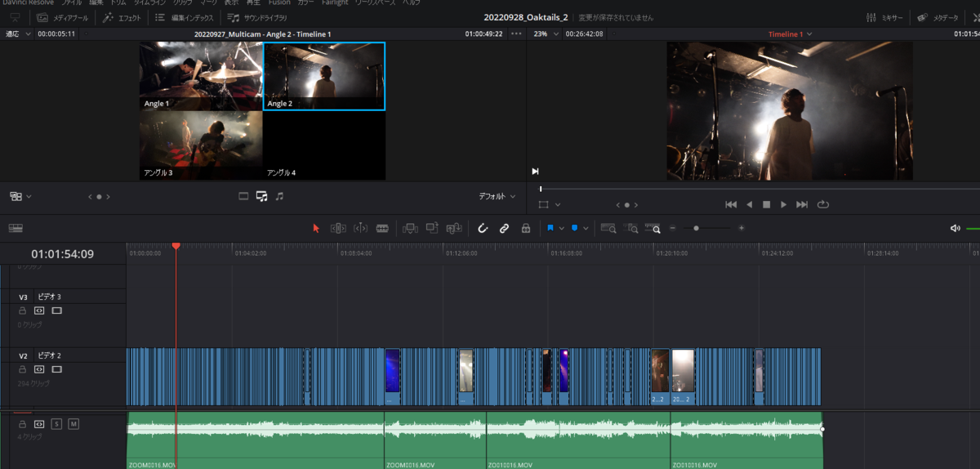
Task: Open the Timeline 1 name dropdown
Action: tap(790, 34)
